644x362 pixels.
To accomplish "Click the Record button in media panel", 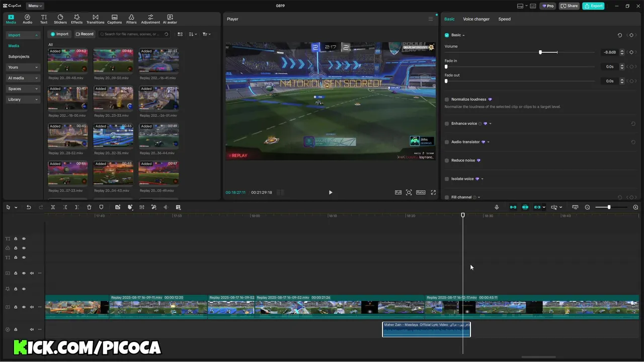I will point(85,34).
